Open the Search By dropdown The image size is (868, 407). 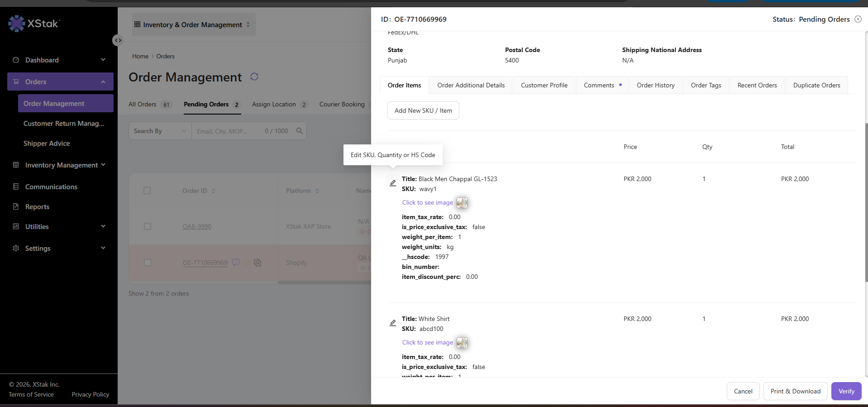click(160, 131)
